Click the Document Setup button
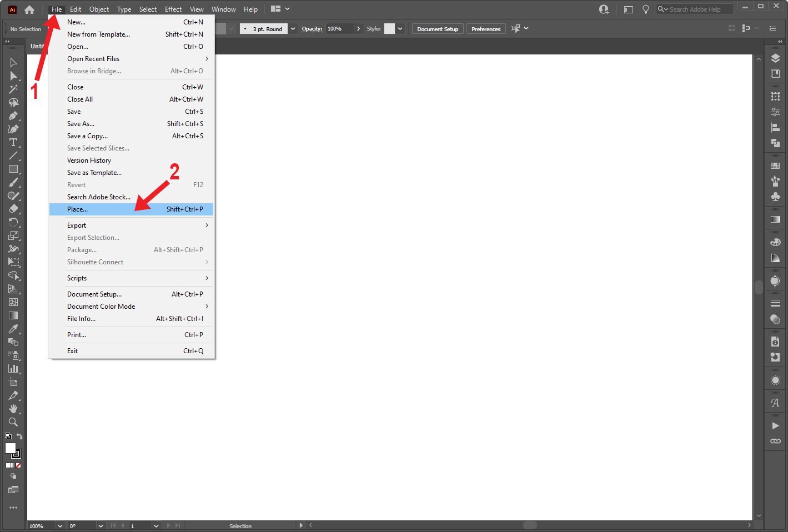The width and height of the screenshot is (788, 532). click(438, 29)
